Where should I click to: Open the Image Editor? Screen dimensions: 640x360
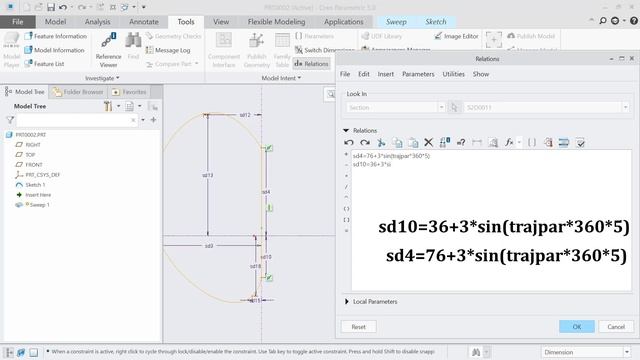point(456,36)
